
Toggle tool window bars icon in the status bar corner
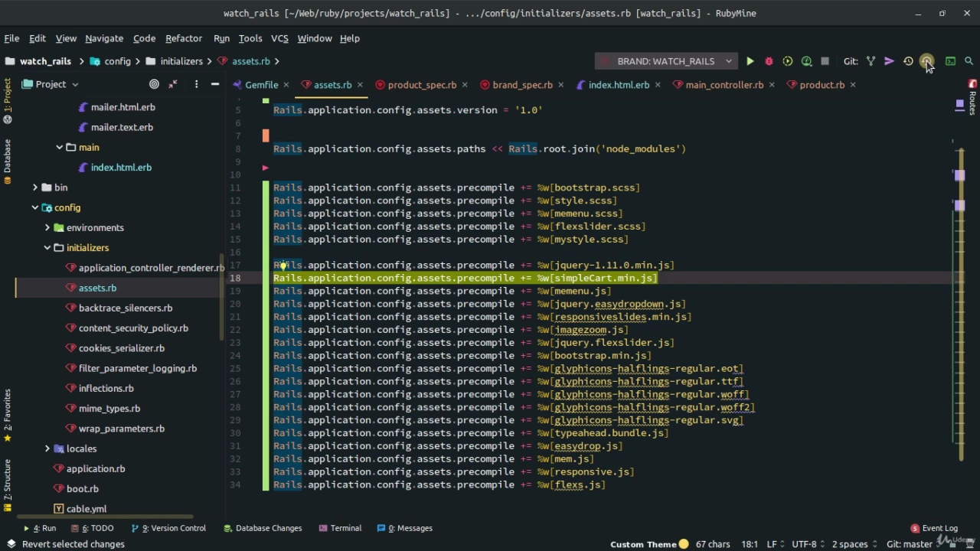click(x=11, y=544)
